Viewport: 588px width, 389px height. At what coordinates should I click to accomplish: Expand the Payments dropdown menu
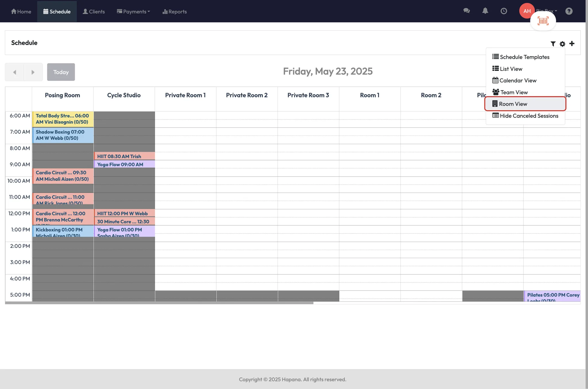click(133, 11)
